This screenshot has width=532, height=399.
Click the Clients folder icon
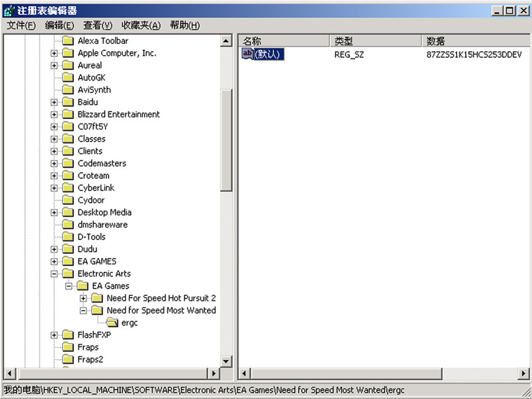68,151
